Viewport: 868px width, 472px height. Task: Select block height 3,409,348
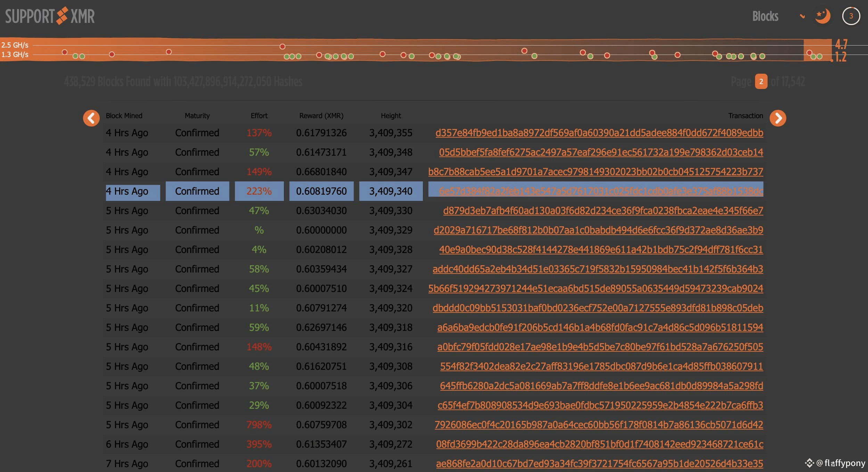[x=391, y=152]
